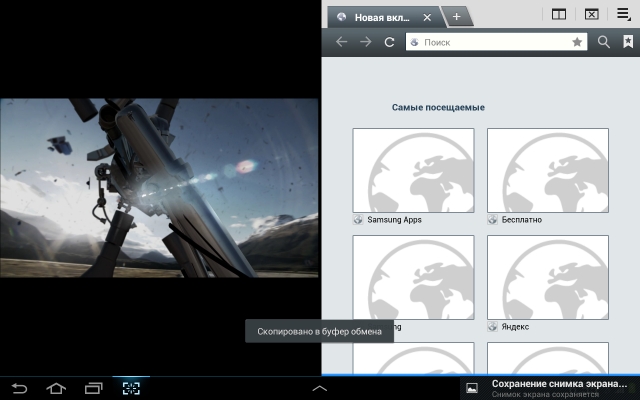The image size is (640, 400).
Task: Open the Яндекс site thumbnail
Action: (548, 277)
